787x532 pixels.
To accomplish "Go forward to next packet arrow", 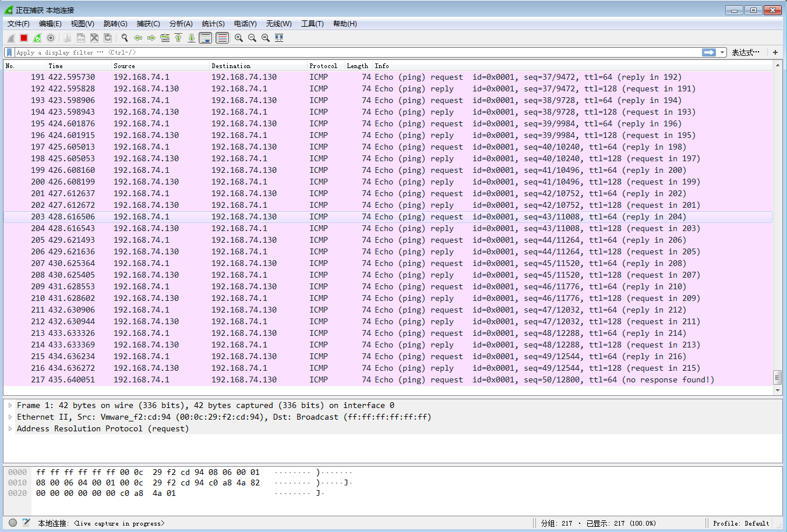I will 151,38.
